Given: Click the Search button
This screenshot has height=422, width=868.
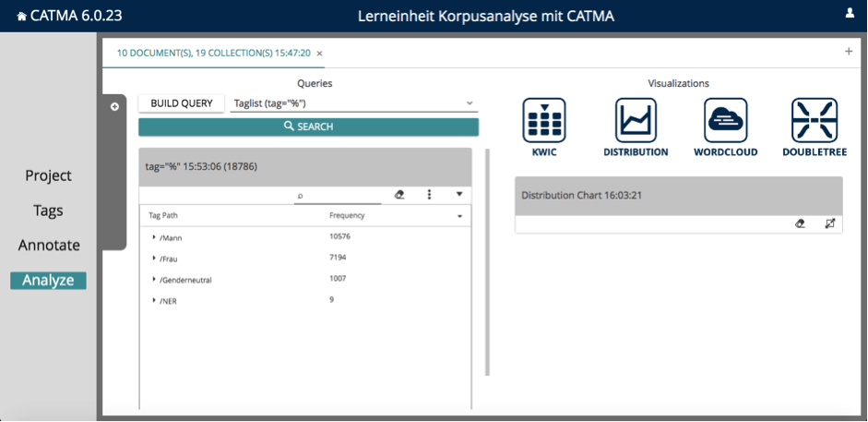Looking at the screenshot, I should click(x=308, y=127).
